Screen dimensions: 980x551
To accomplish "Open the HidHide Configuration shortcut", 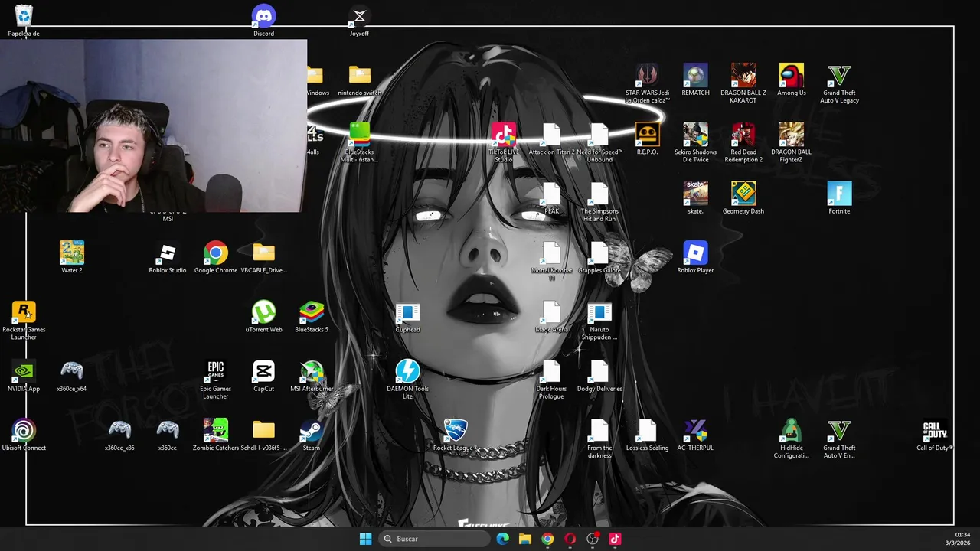I will (x=791, y=439).
